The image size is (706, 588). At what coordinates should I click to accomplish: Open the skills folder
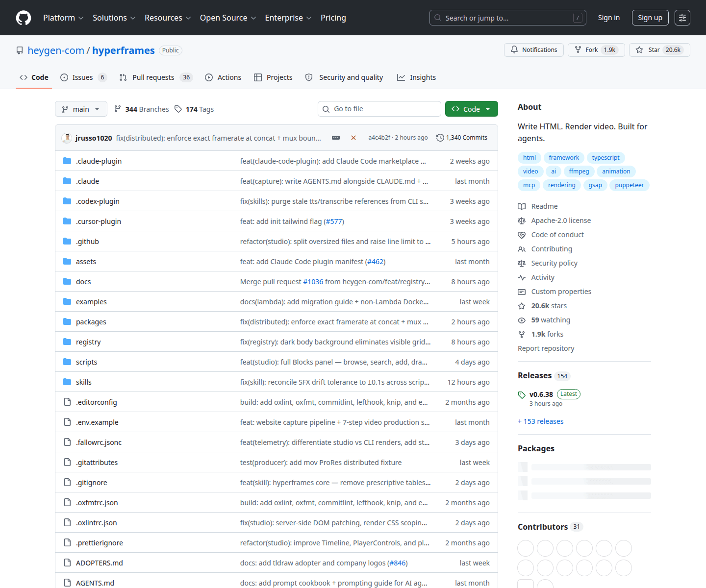[x=84, y=382]
